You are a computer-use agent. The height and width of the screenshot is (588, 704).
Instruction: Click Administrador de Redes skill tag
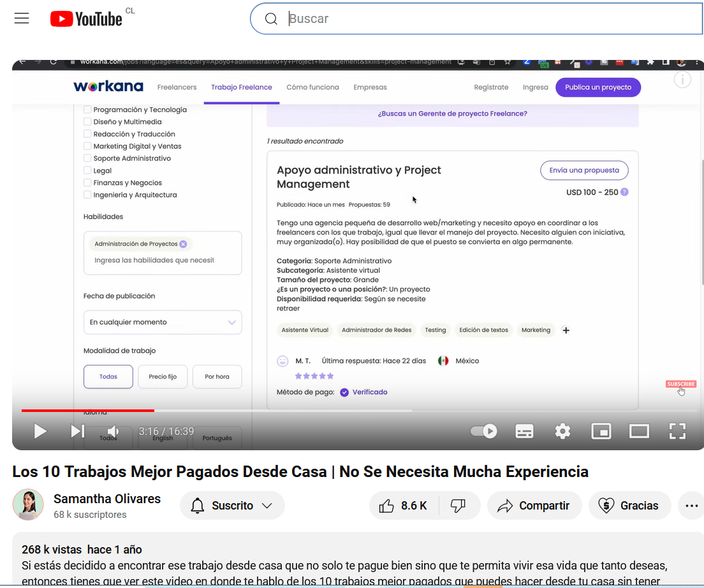pyautogui.click(x=377, y=330)
